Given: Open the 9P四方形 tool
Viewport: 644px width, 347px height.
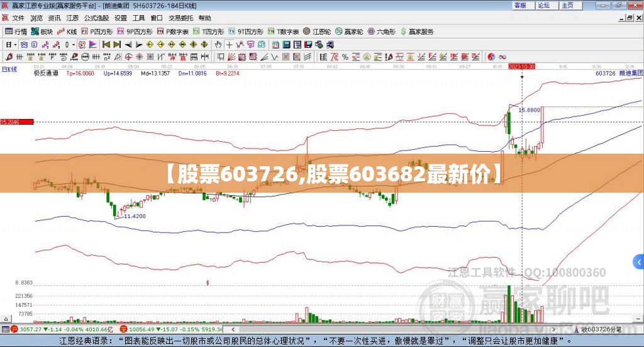Looking at the screenshot, I should [x=135, y=31].
